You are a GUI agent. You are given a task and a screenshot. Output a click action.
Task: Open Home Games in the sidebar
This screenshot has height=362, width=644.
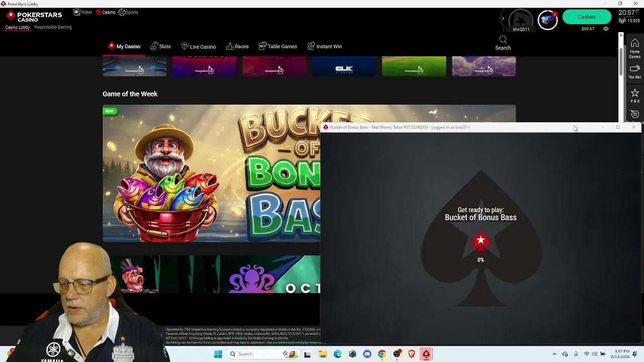[x=635, y=48]
